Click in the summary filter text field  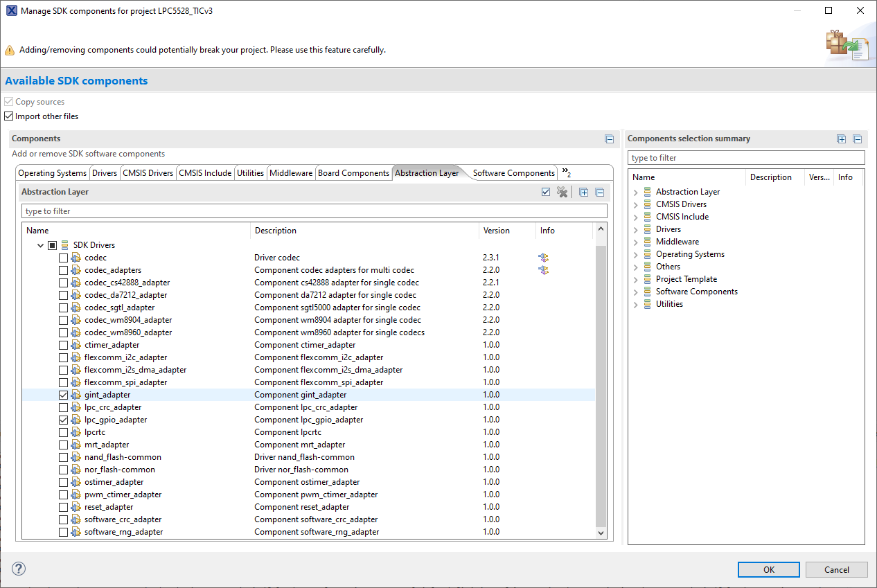click(x=746, y=158)
